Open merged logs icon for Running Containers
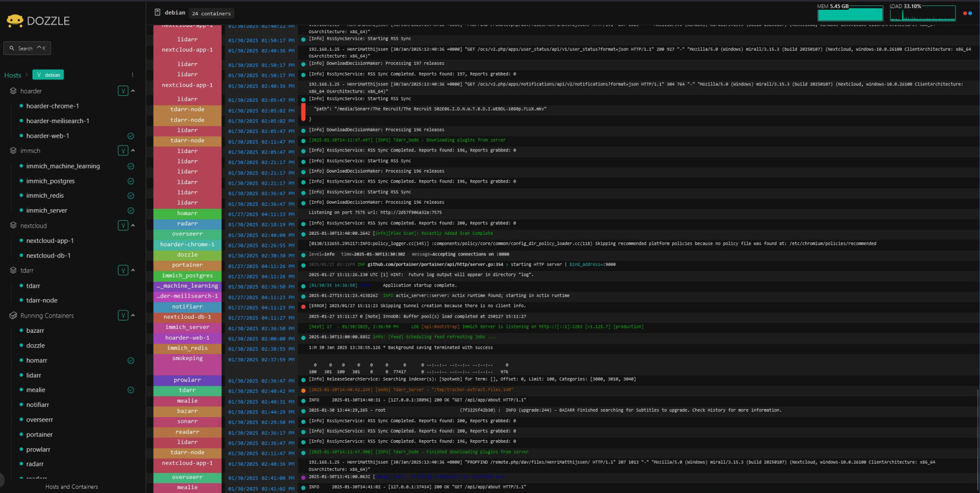This screenshot has width=980, height=493. tap(123, 315)
